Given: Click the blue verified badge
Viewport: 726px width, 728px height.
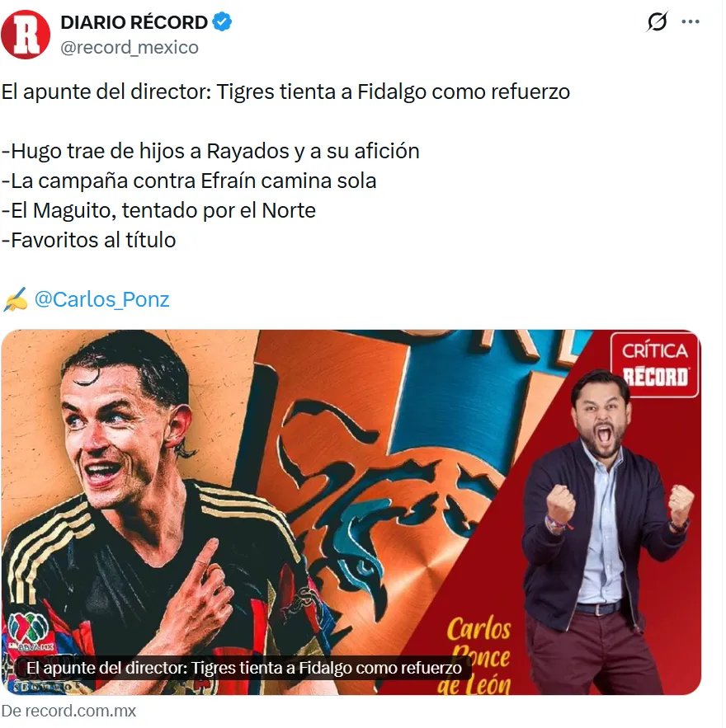Looking at the screenshot, I should click(x=222, y=21).
